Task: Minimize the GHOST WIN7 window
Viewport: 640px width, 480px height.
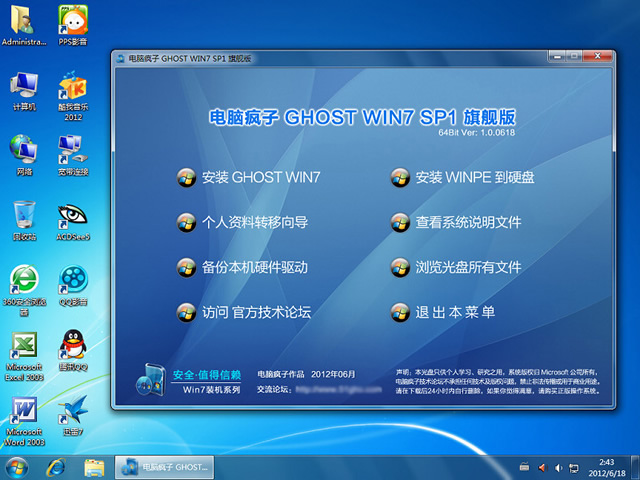Action: (557, 56)
